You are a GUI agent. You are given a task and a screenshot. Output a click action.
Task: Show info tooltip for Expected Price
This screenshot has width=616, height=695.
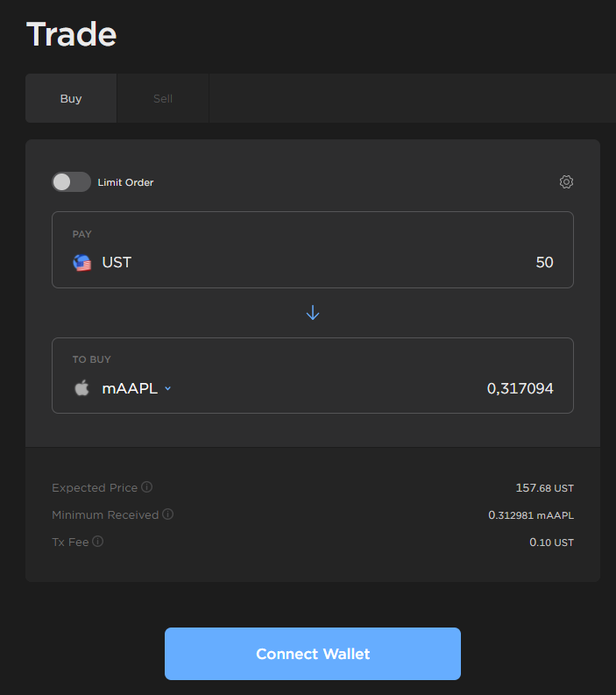point(147,487)
